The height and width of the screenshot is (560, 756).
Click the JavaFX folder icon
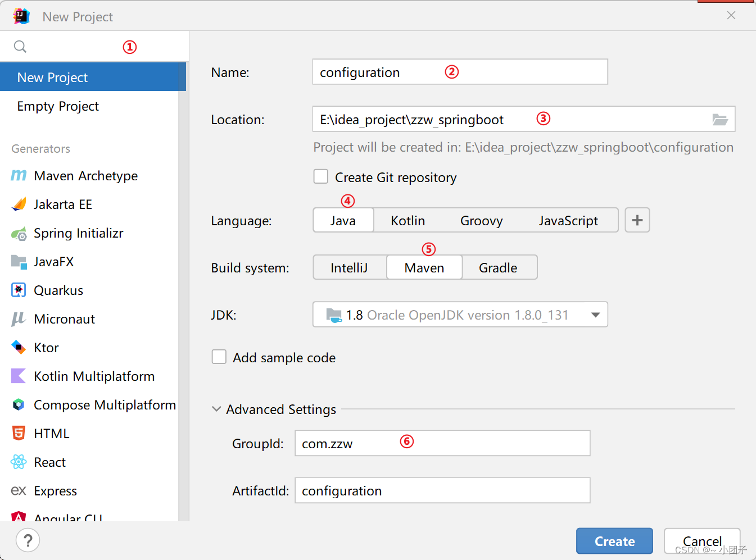pyautogui.click(x=19, y=262)
